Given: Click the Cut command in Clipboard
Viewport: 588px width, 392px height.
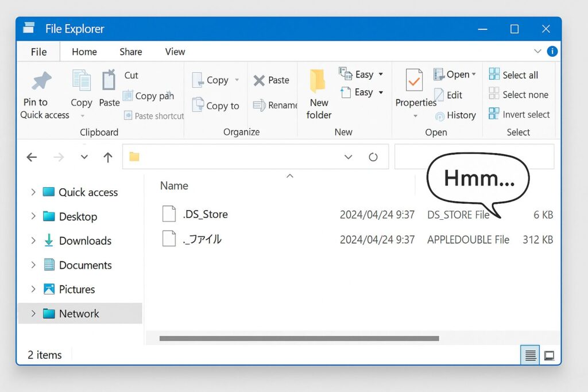Looking at the screenshot, I should (x=131, y=75).
